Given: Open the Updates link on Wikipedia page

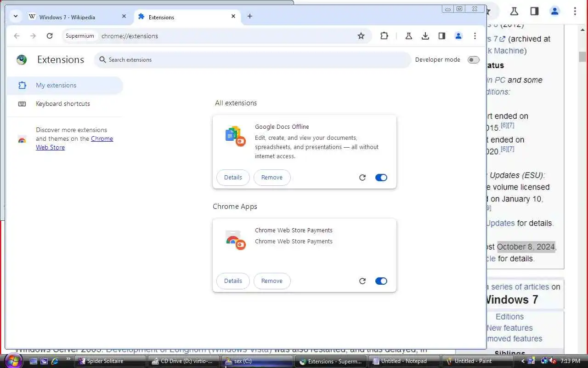Looking at the screenshot, I should tap(500, 223).
